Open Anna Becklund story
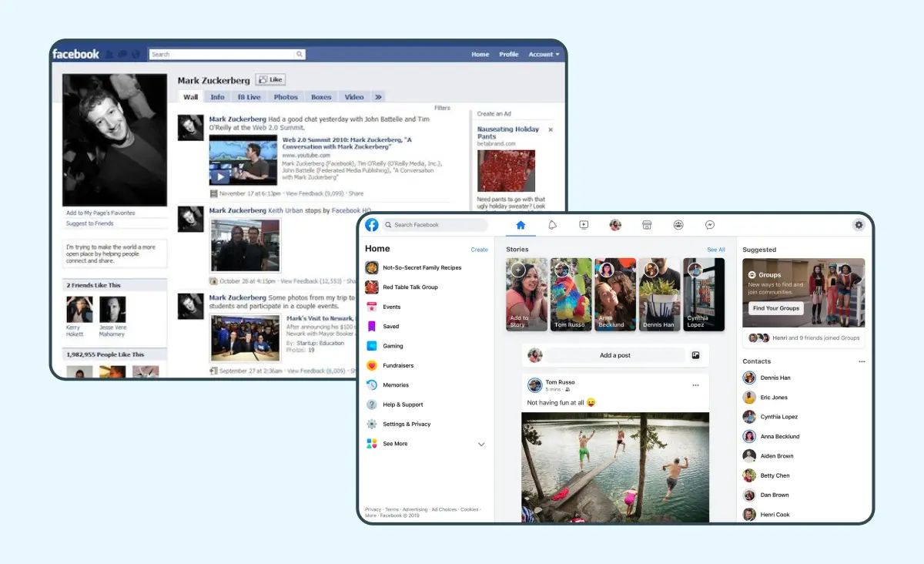The width and height of the screenshot is (924, 564). pyautogui.click(x=615, y=294)
